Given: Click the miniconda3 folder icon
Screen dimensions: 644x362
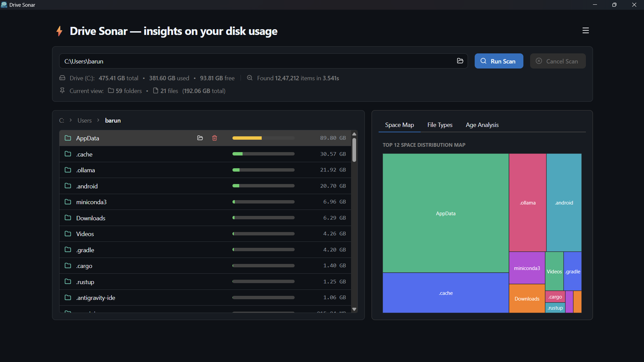Looking at the screenshot, I should click(68, 202).
